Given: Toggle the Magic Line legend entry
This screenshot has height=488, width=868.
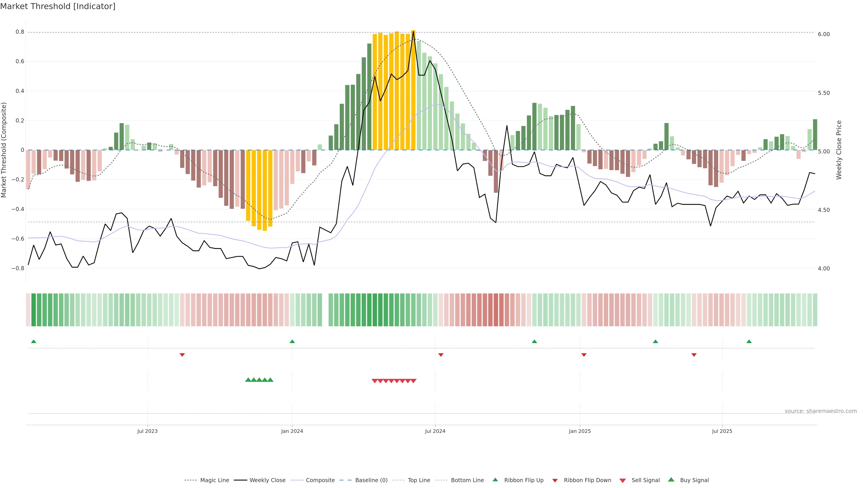Looking at the screenshot, I should [214, 480].
